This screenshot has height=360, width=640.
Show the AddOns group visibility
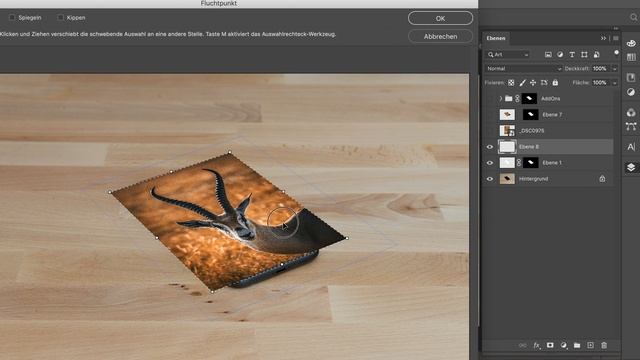coord(490,98)
